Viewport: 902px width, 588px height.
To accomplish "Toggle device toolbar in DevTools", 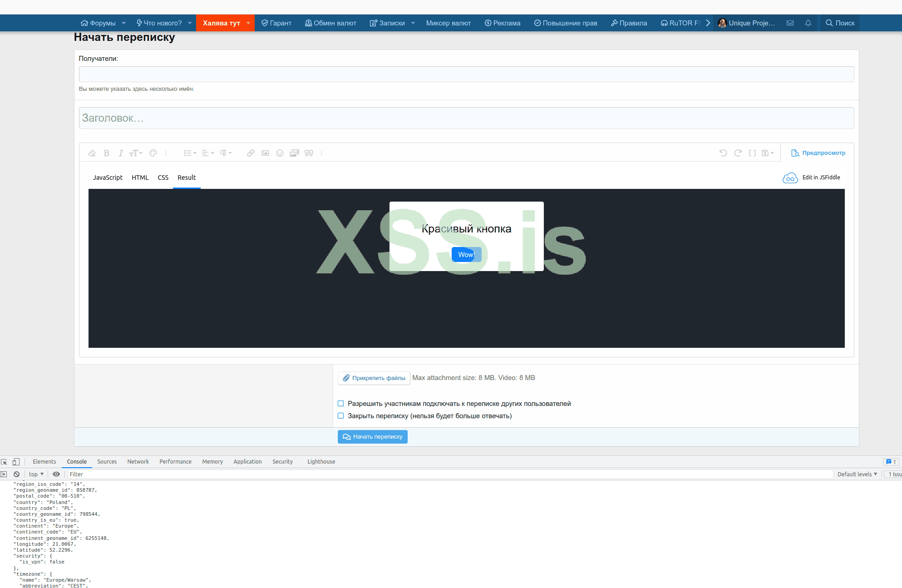I will pyautogui.click(x=16, y=461).
